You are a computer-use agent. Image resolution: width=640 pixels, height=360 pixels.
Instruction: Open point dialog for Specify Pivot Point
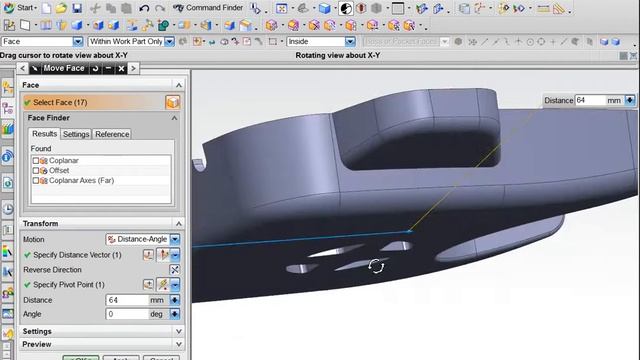tap(148, 284)
